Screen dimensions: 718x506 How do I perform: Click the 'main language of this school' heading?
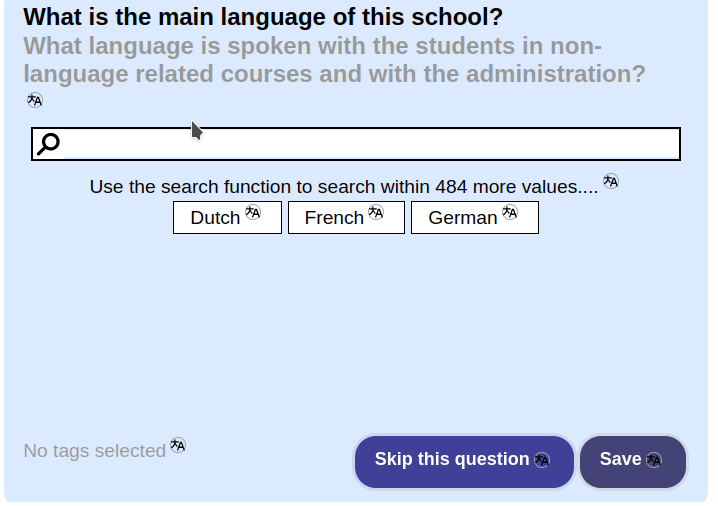[263, 17]
